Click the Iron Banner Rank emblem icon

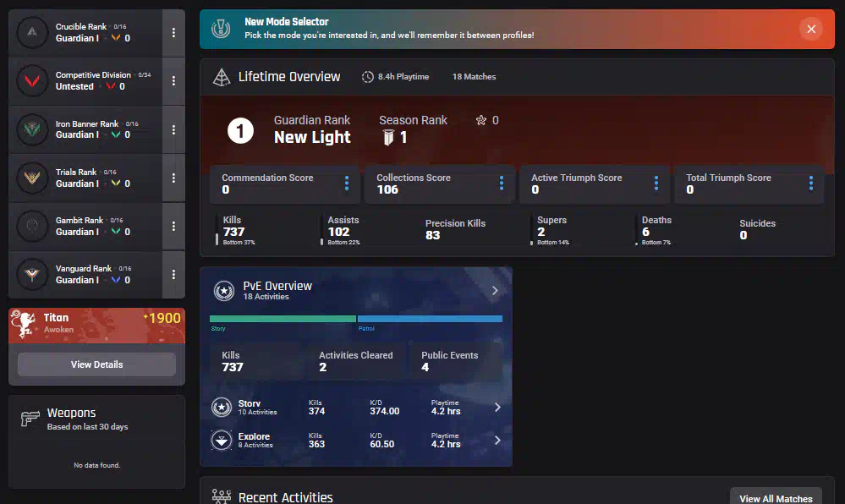(x=32, y=129)
